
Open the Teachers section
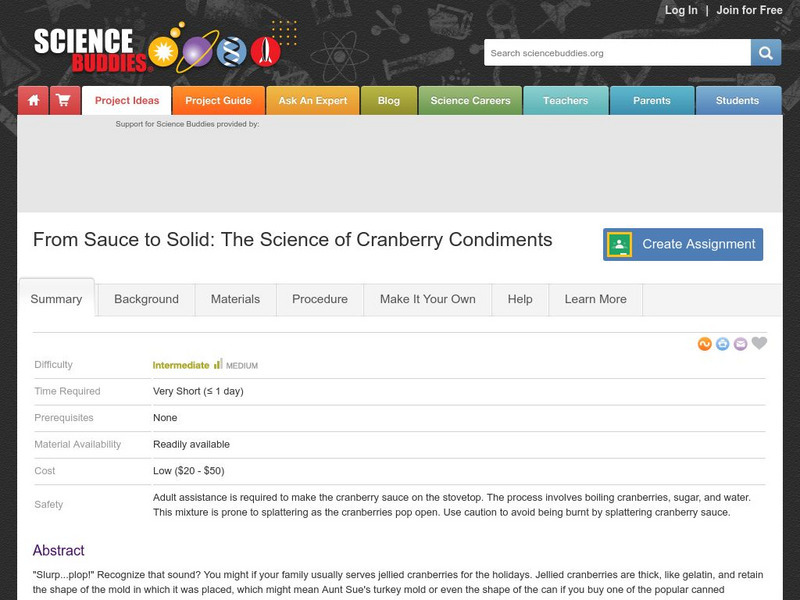pos(566,101)
